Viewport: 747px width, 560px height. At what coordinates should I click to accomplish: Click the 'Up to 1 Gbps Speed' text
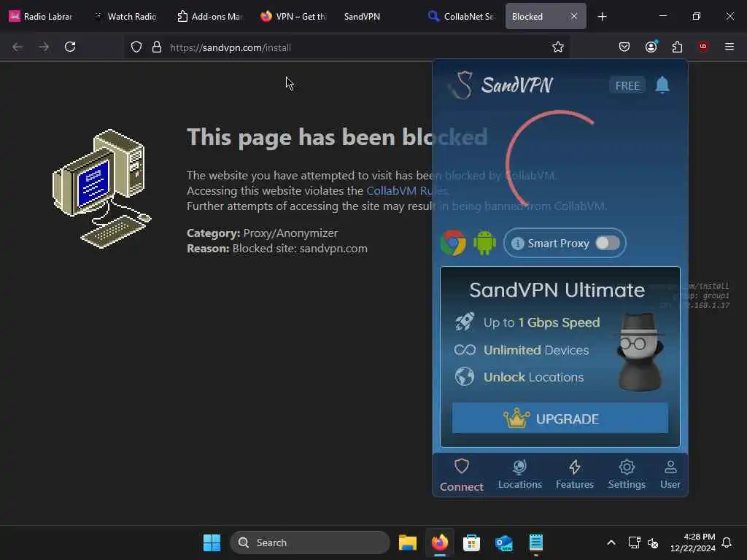542,322
